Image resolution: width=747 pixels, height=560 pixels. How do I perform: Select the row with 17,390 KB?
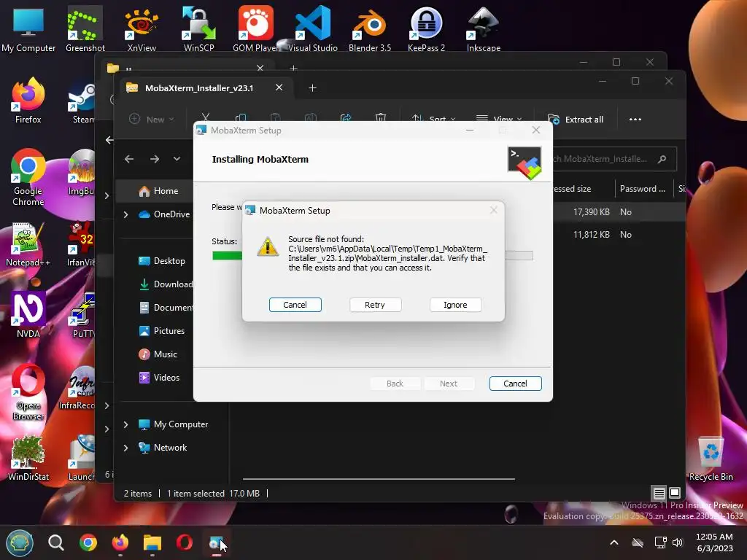pyautogui.click(x=619, y=212)
